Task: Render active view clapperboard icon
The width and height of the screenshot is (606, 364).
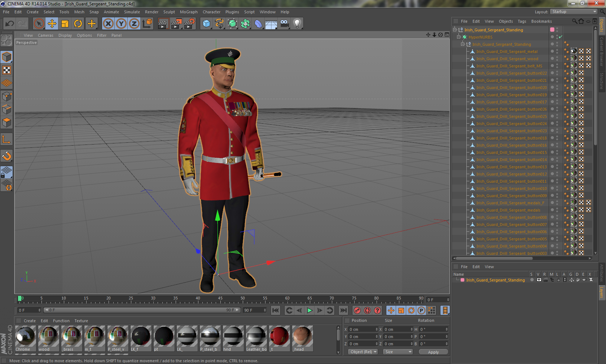Action: click(x=163, y=24)
